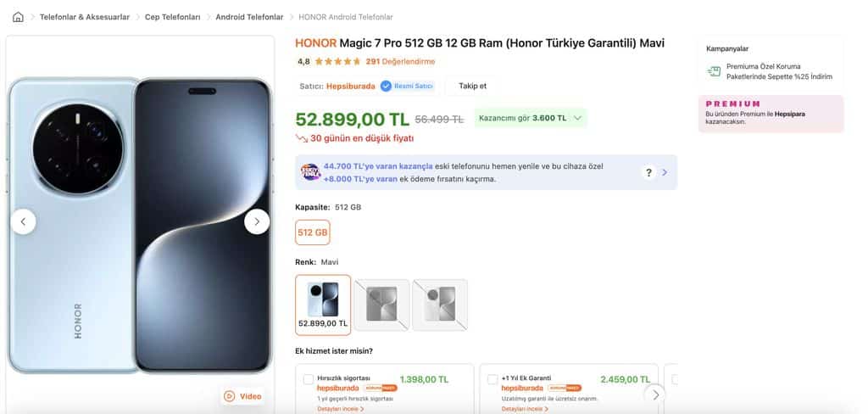
Task: Tick the +1 Yıl Ek Garanti checkbox
Action: 492,379
